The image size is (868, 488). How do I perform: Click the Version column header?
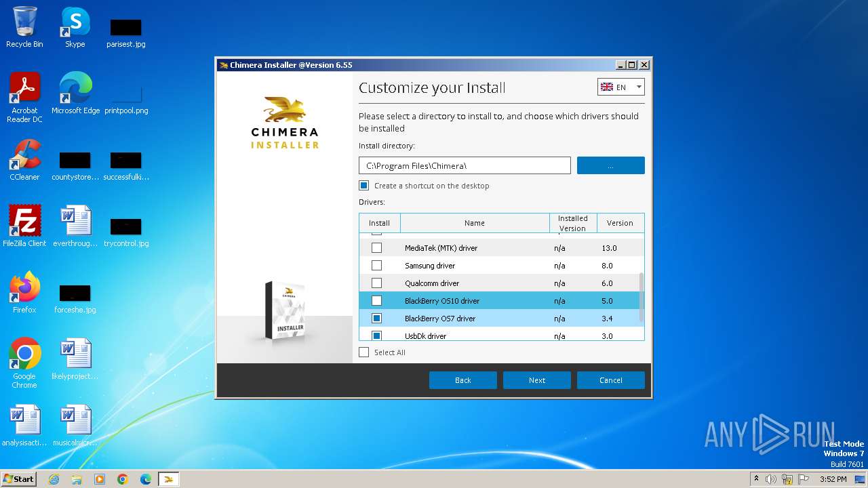click(x=620, y=223)
